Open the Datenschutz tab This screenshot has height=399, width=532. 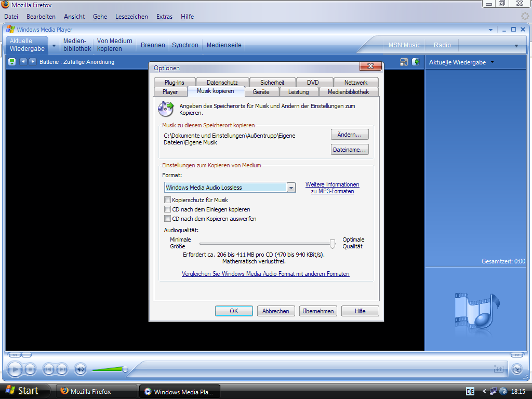222,83
